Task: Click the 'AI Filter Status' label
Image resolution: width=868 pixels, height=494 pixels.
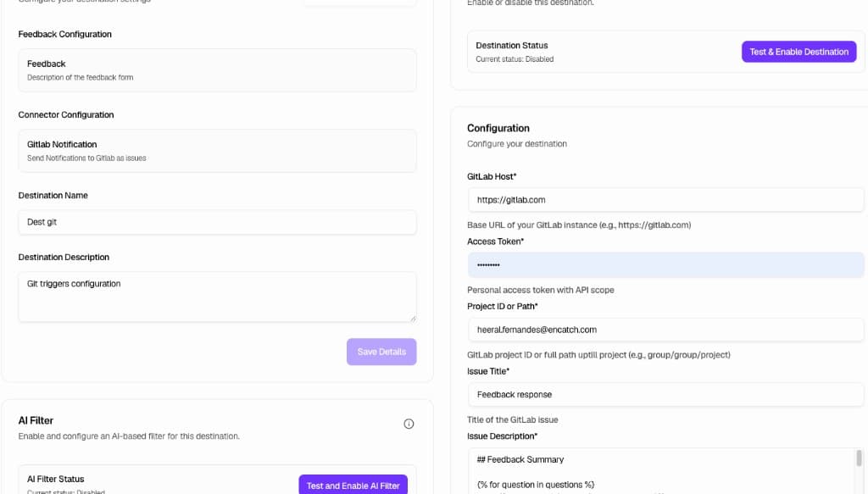Action: (x=55, y=479)
